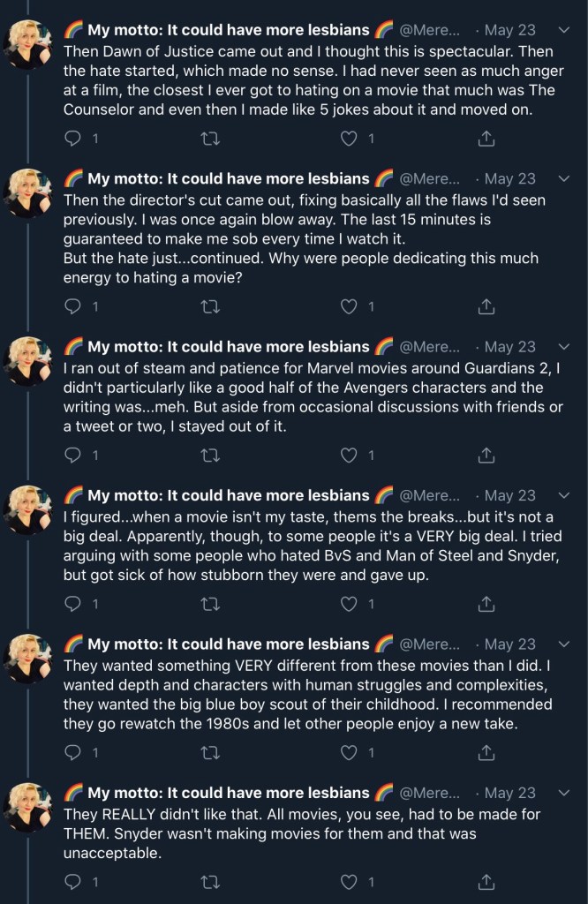Open the May 23 timestamp on the boy scout tweet

tap(509, 644)
